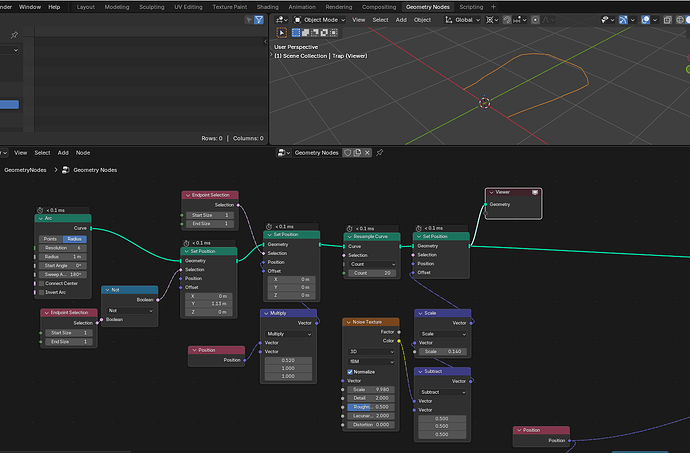Toggle fake user shield for Geometry Nodes
This screenshot has width=690, height=453.
point(348,153)
